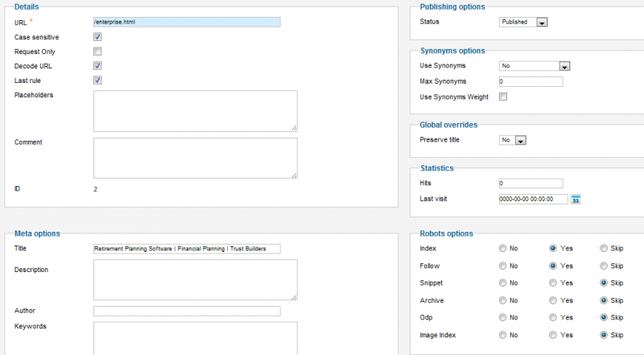Focus the Meta Title text field
This screenshot has width=644, height=355.
coord(187,249)
